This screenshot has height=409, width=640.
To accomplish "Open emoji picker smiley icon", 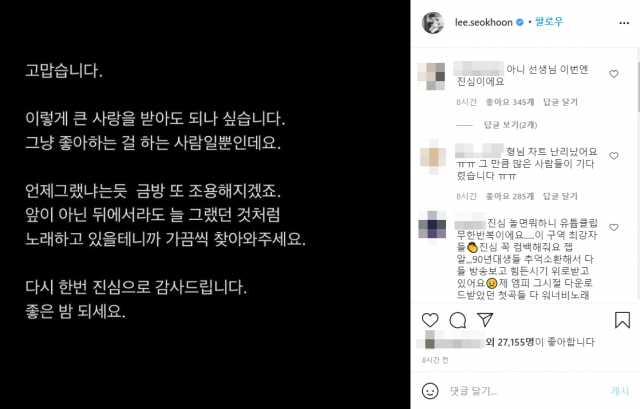I will [430, 391].
